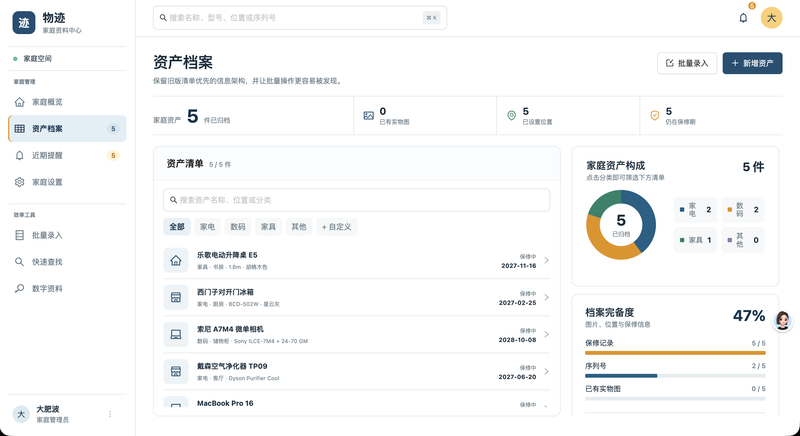Screen dimensions: 800x436
Task: Expand the 西门子对开门冰箱 row chevron
Action: click(x=546, y=297)
